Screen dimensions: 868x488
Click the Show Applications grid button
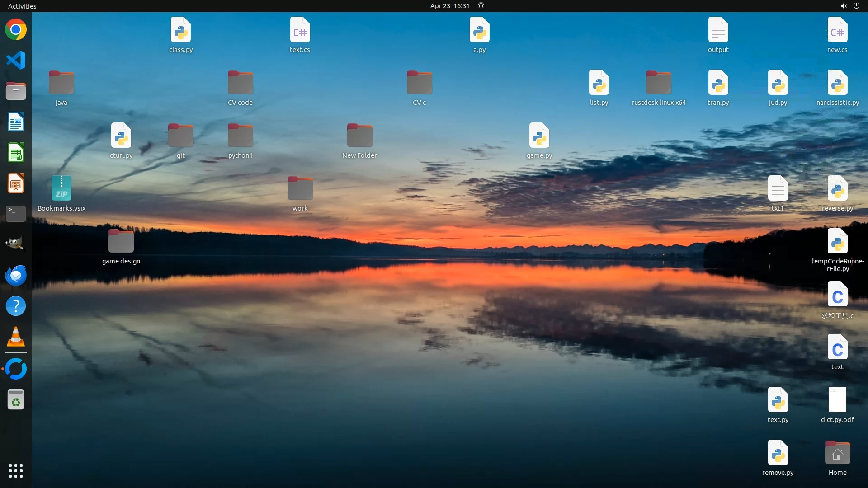(16, 471)
